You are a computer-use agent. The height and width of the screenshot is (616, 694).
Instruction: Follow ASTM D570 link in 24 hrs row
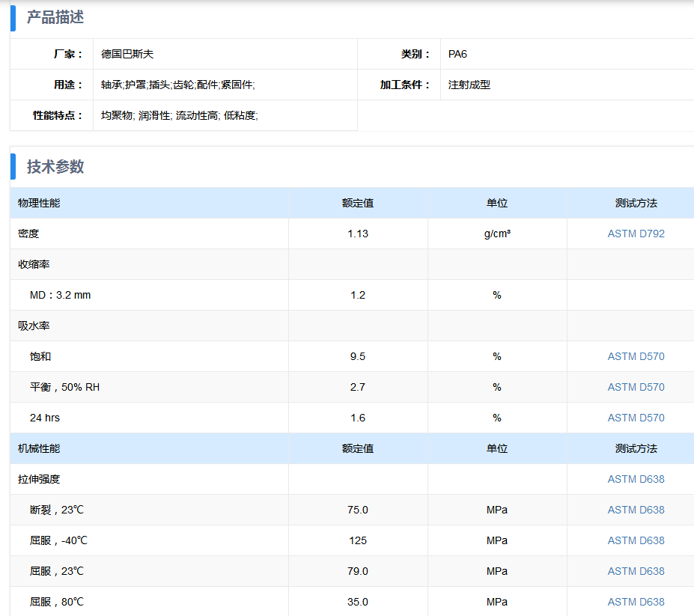pos(636,418)
